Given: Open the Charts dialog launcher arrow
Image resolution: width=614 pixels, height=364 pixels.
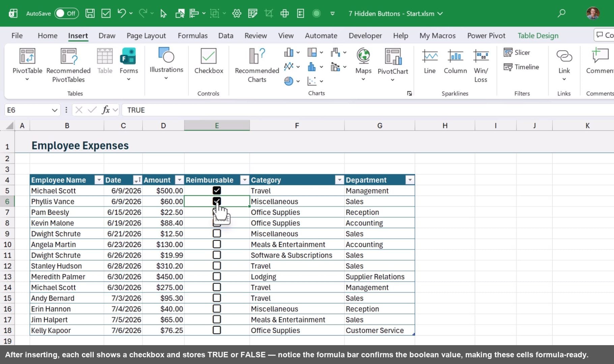Looking at the screenshot, I should (x=409, y=93).
